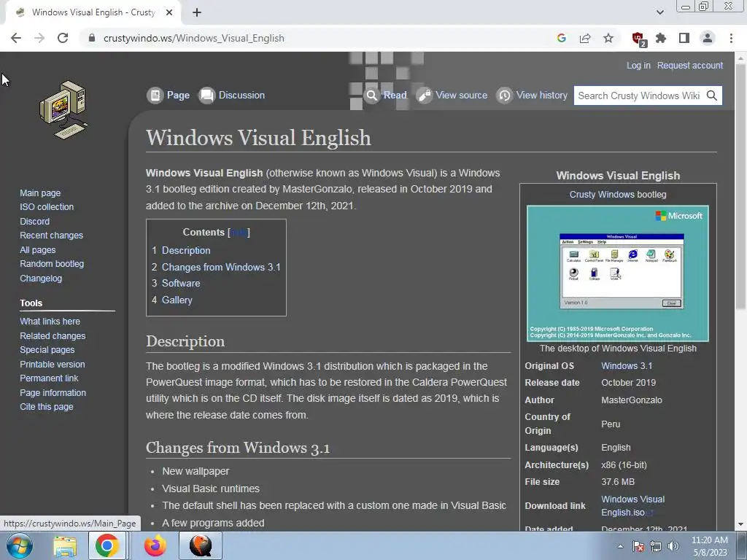Click the Action Center flag icon
The image size is (747, 560).
pos(638,546)
